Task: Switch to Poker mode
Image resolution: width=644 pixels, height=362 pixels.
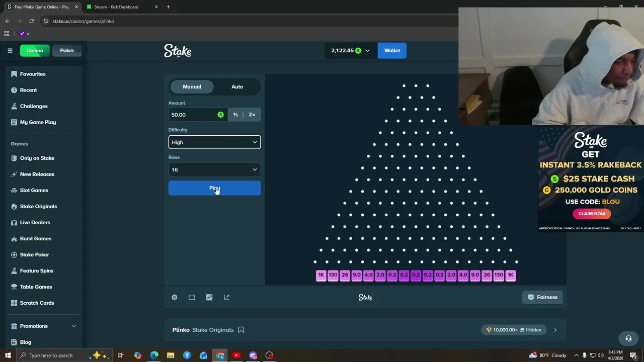Action: [67, 50]
